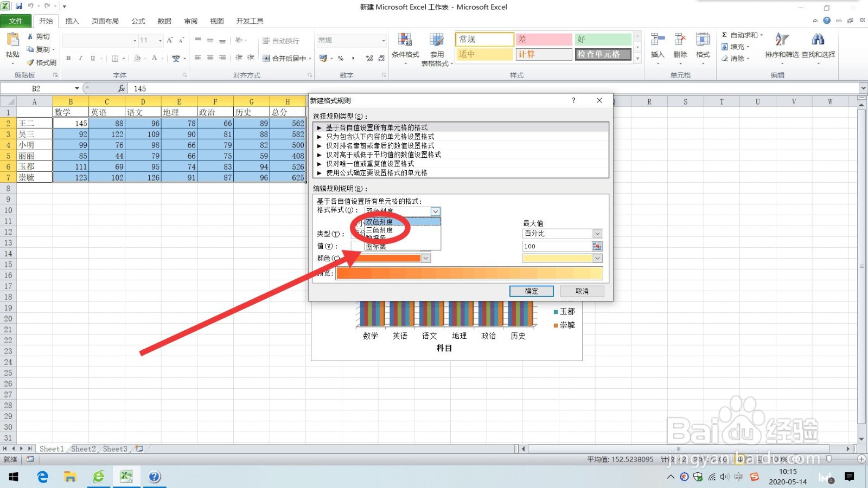Open the minimum color dropdown arrow
This screenshot has width=868, height=488.
tap(426, 259)
